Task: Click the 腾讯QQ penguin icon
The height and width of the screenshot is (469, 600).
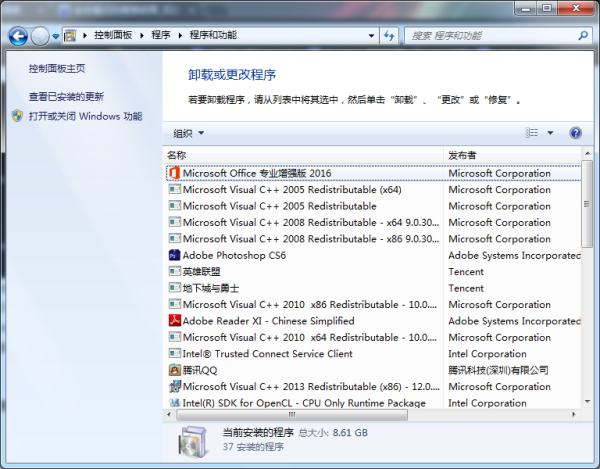Action: [x=174, y=370]
